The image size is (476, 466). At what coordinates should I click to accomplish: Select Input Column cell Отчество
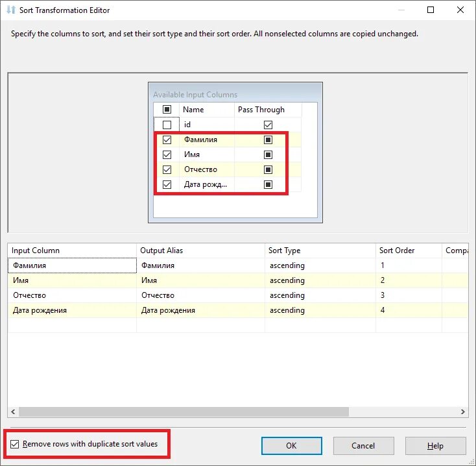tap(72, 295)
